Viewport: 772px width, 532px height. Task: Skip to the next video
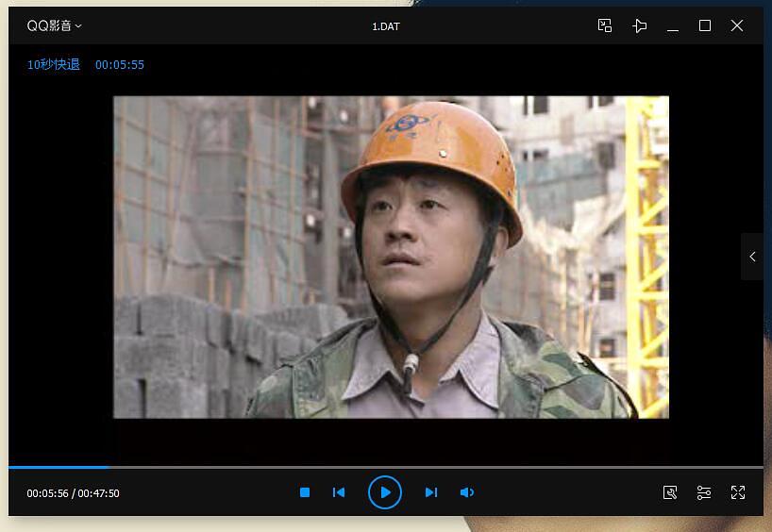click(x=430, y=492)
